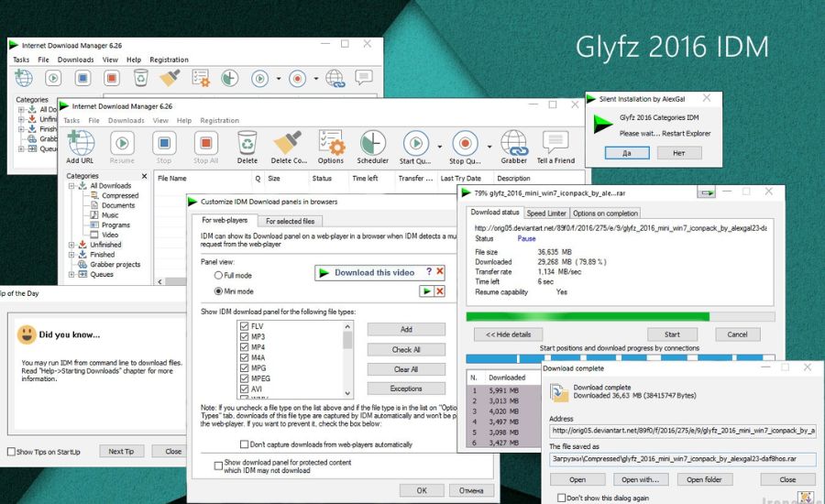
Task: Open Registration menu in back IDM window
Action: (169, 60)
